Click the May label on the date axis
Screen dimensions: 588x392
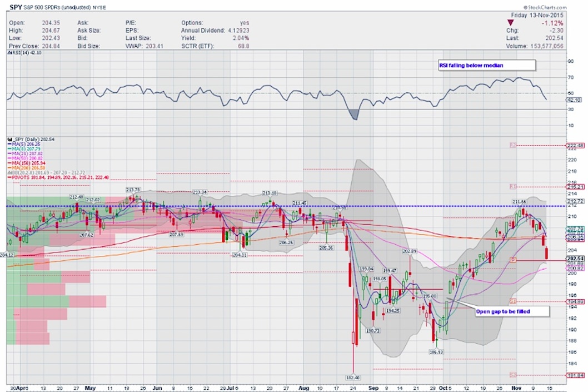pos(90,388)
